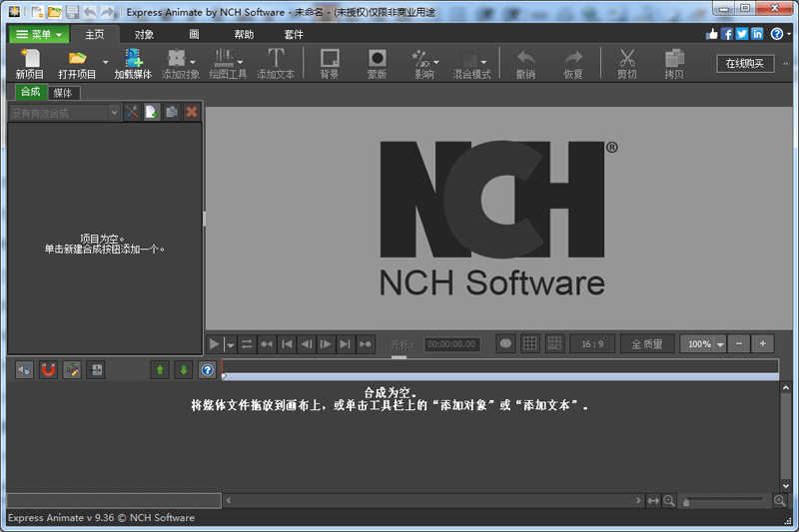Click the blue help icon above the timeline
The width and height of the screenshot is (799, 532).
point(208,370)
